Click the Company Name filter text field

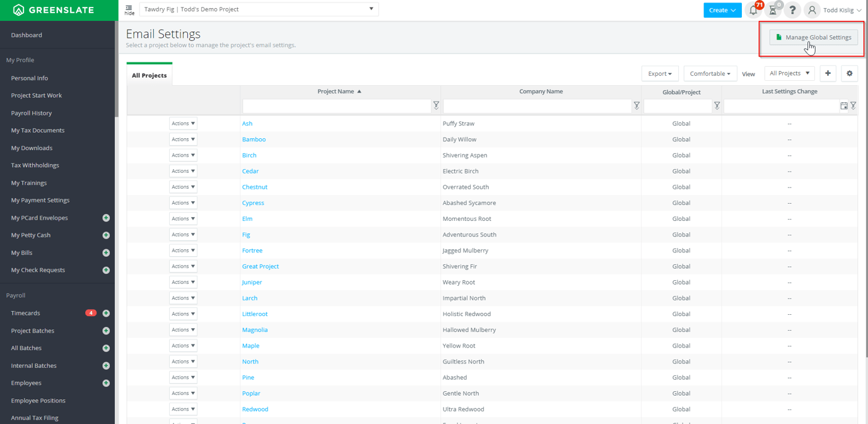(537, 106)
